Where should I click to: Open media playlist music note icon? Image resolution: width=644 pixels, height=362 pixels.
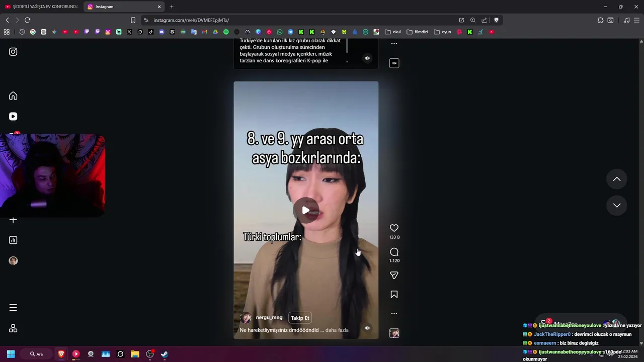tap(626, 20)
